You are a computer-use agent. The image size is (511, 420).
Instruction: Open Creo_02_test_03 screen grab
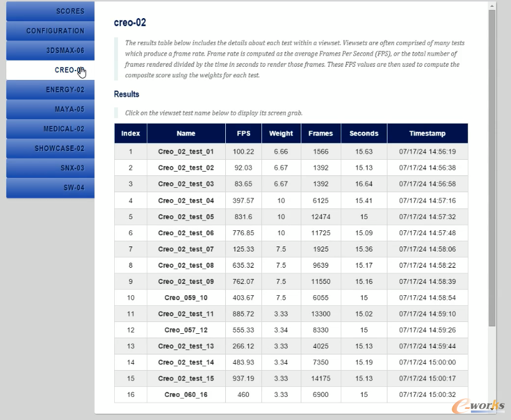[x=186, y=184]
